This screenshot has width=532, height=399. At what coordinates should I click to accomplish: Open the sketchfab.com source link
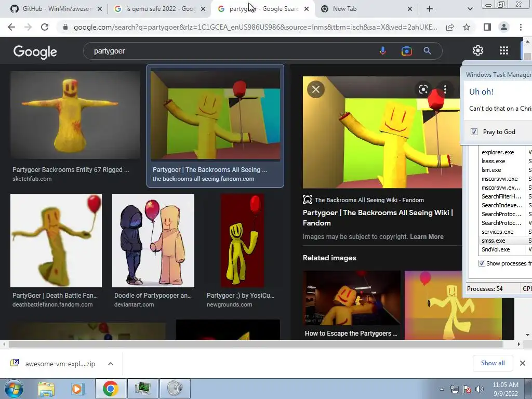pos(32,179)
